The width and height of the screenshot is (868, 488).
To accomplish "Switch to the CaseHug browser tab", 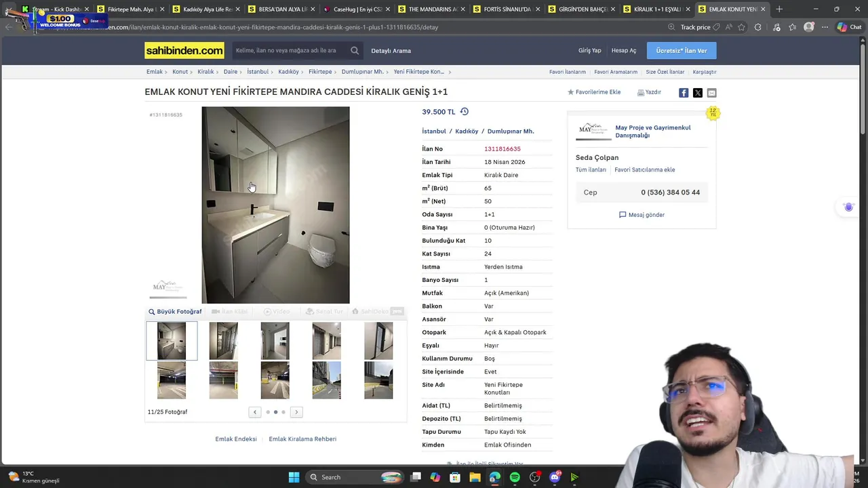I will click(x=355, y=9).
